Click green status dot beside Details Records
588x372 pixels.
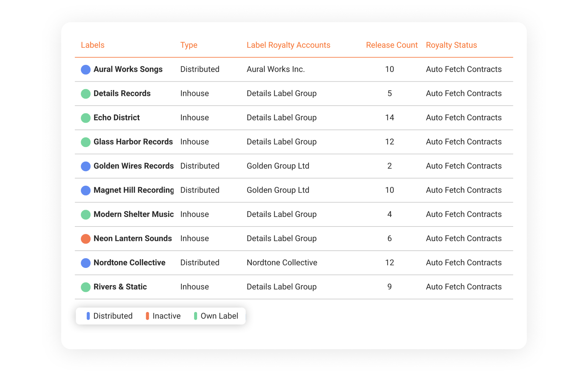point(85,94)
